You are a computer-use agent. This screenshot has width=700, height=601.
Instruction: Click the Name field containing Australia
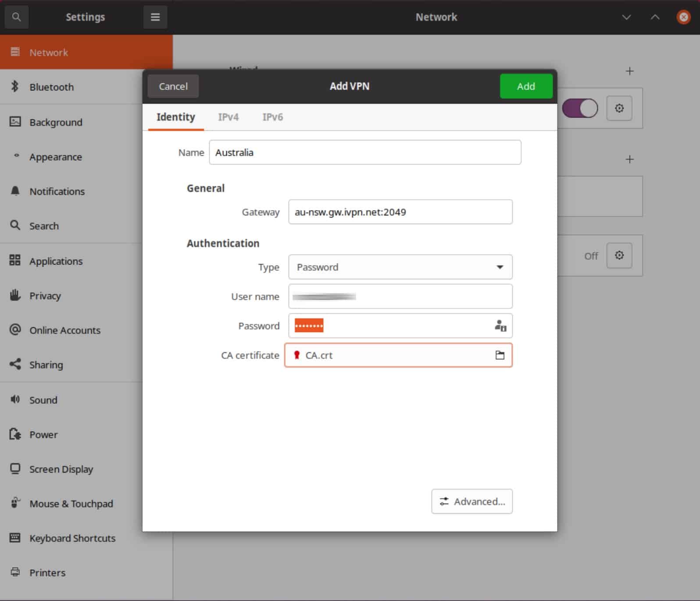(x=365, y=152)
